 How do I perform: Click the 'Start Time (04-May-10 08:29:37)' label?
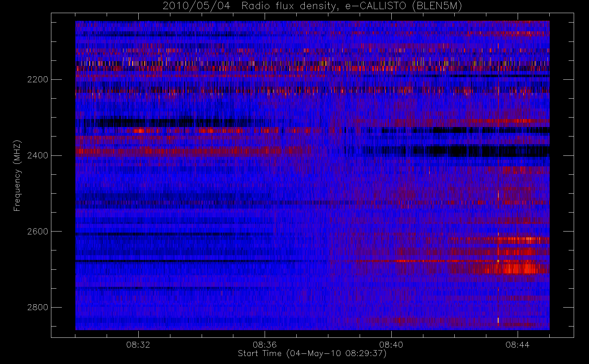(x=312, y=353)
